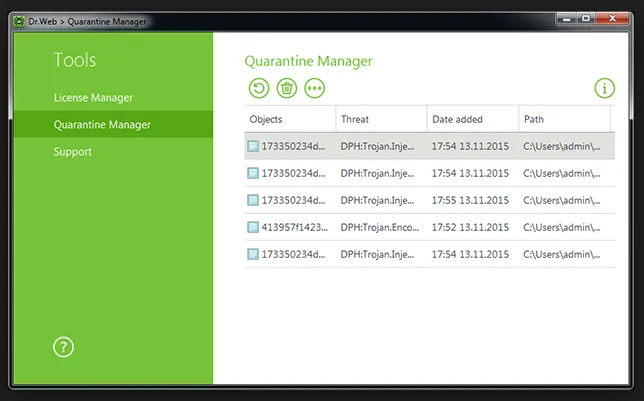This screenshot has width=644, height=401.
Task: Click the date 17:52 13.11.2015
Action: pos(470,227)
